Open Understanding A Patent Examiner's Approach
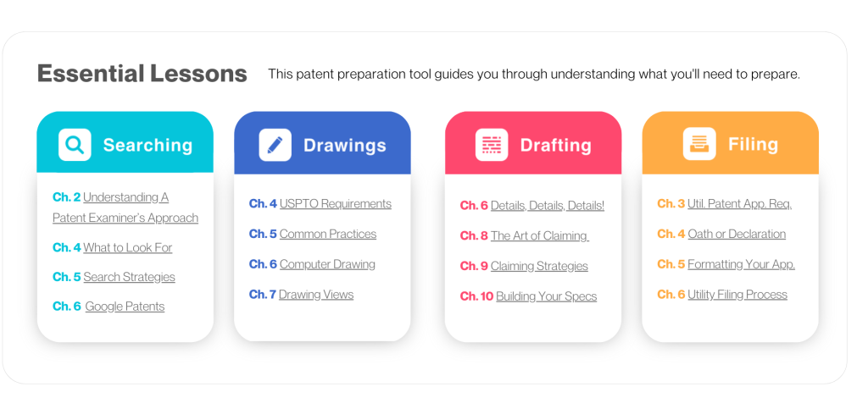Screen dimensions: 868x420 click(125, 207)
